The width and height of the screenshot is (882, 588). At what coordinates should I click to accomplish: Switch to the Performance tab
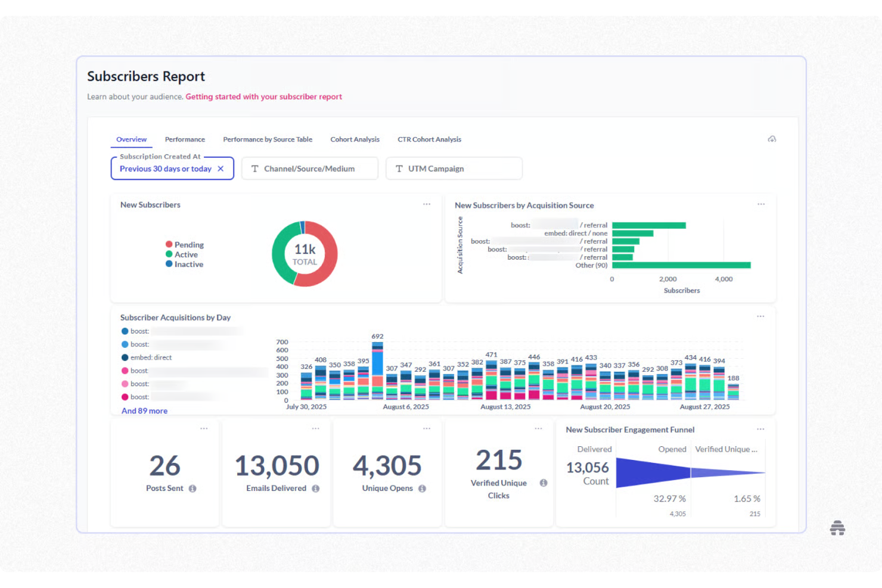pos(185,139)
